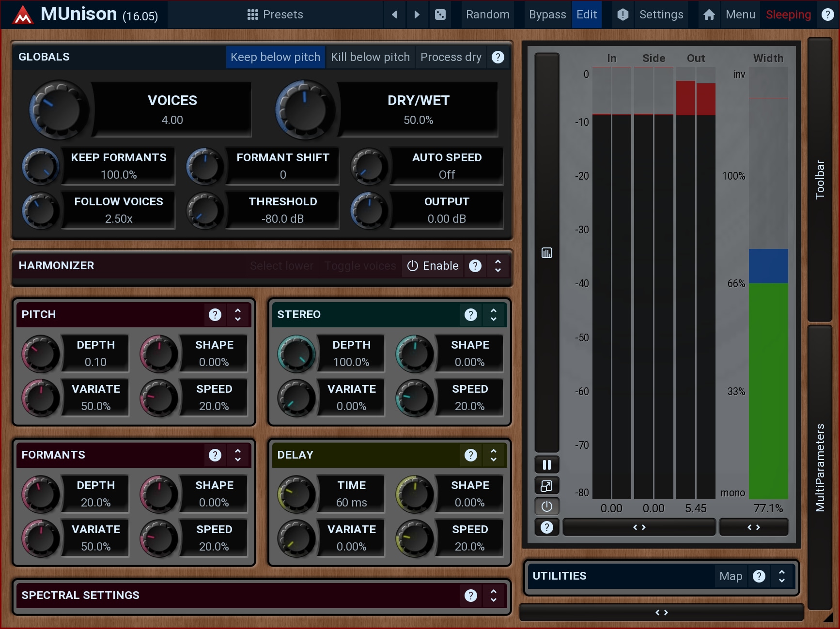Click the Pitch Depth knob
840x629 pixels.
click(41, 353)
